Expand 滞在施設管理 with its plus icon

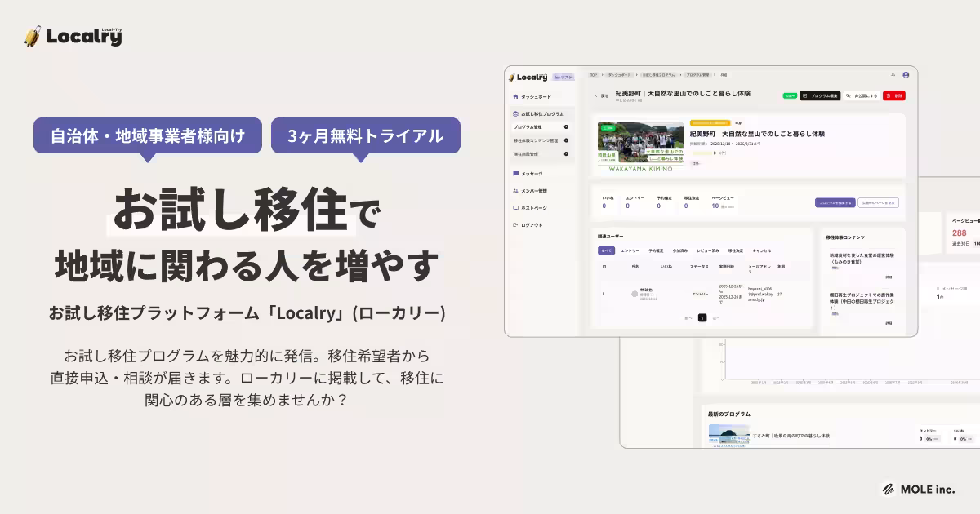566,153
